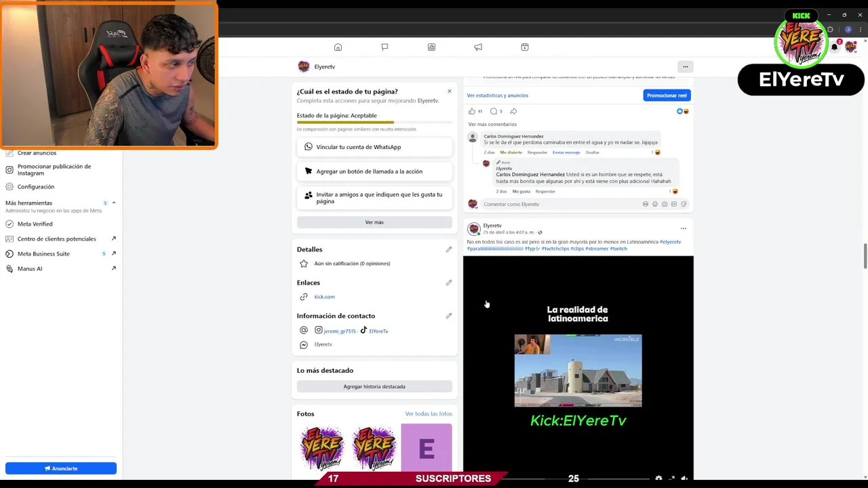Image resolution: width=868 pixels, height=488 pixels.
Task: Click 'Invitar a amigos a que indiquen que les gusta tu página'
Action: coord(374,198)
